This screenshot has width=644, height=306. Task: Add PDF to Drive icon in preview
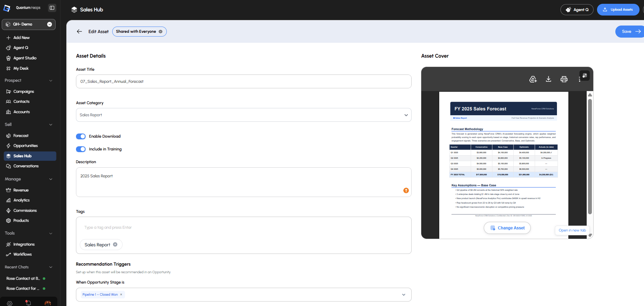pyautogui.click(x=533, y=79)
